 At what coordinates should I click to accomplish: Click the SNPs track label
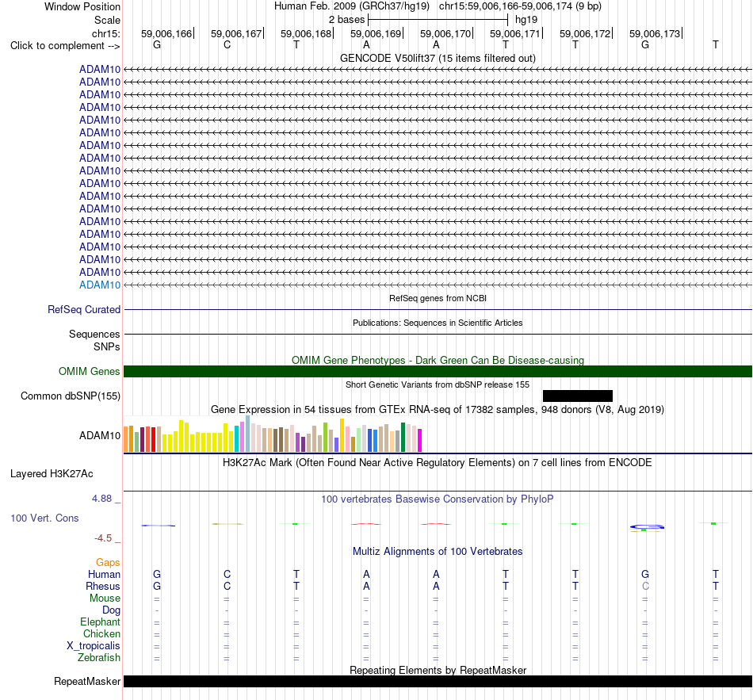click(x=107, y=347)
